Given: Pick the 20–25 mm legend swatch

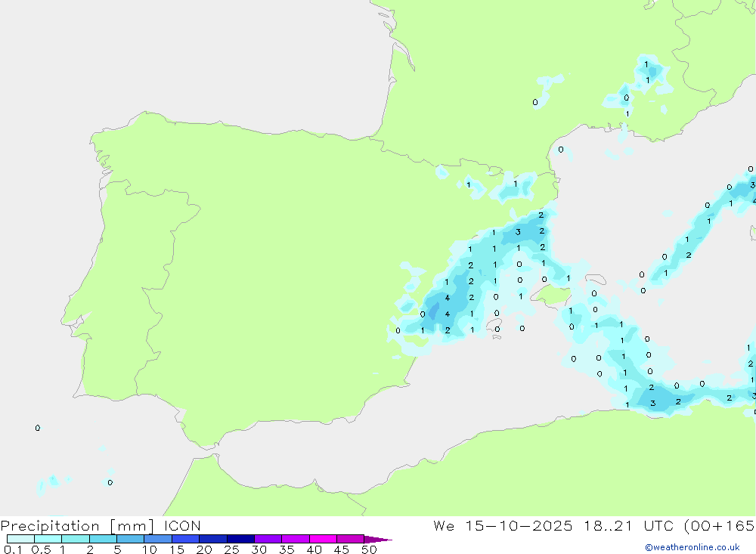Looking at the screenshot, I should click(x=213, y=539).
